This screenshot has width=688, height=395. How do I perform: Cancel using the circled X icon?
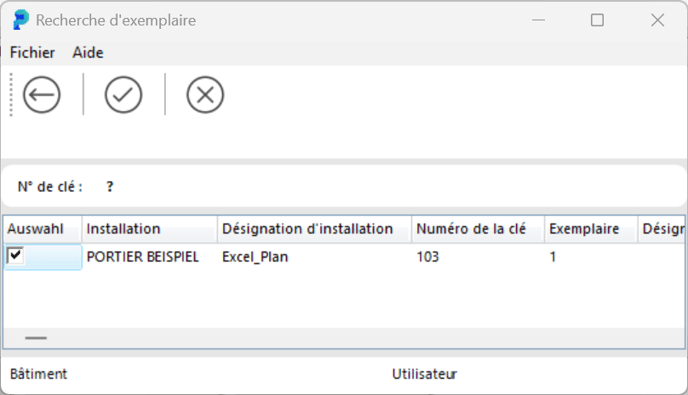coord(205,95)
